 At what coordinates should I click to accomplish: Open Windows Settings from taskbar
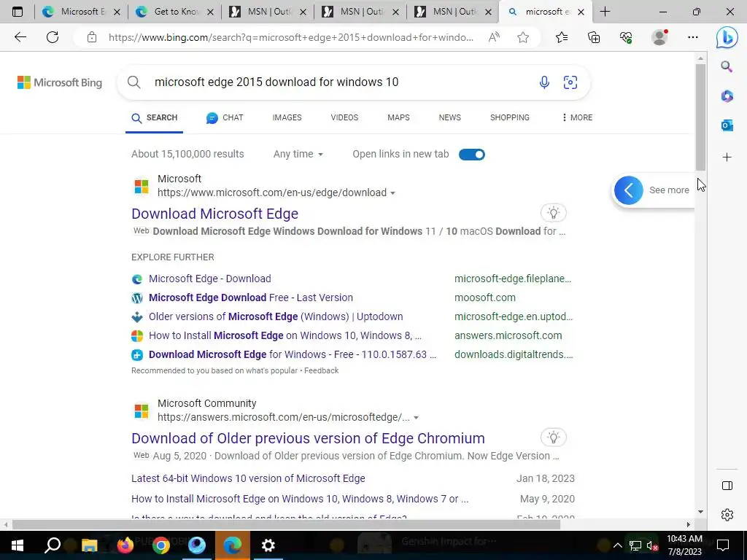(x=268, y=545)
